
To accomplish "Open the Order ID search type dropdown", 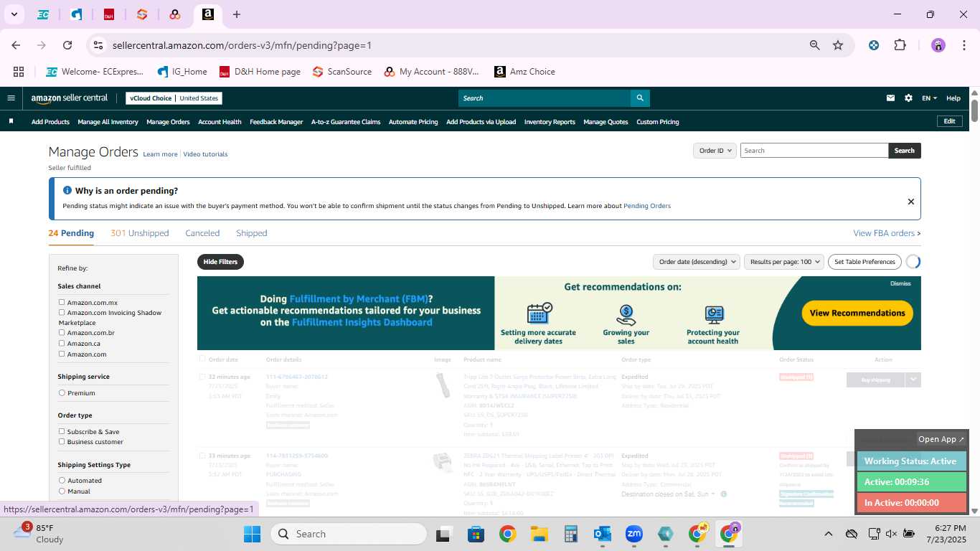I will coord(715,151).
